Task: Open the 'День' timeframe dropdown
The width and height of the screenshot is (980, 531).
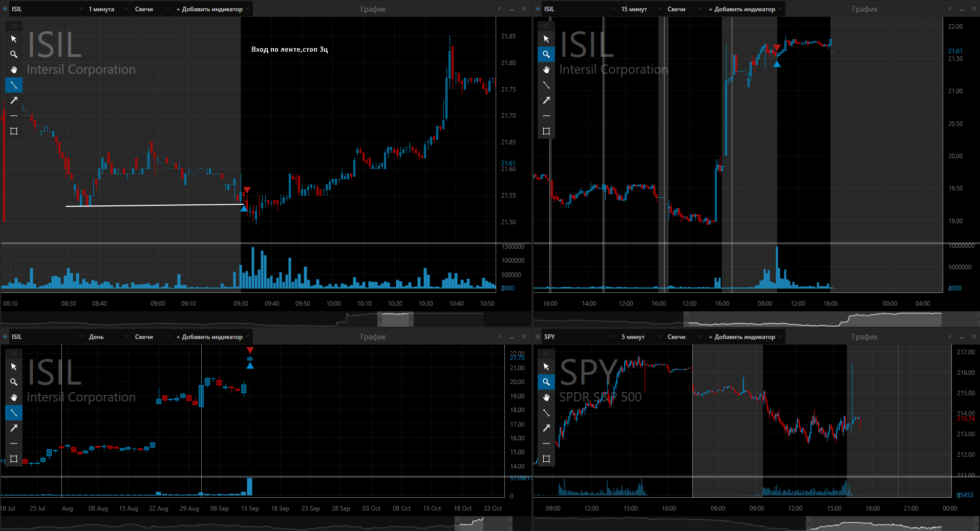Action: (x=108, y=337)
